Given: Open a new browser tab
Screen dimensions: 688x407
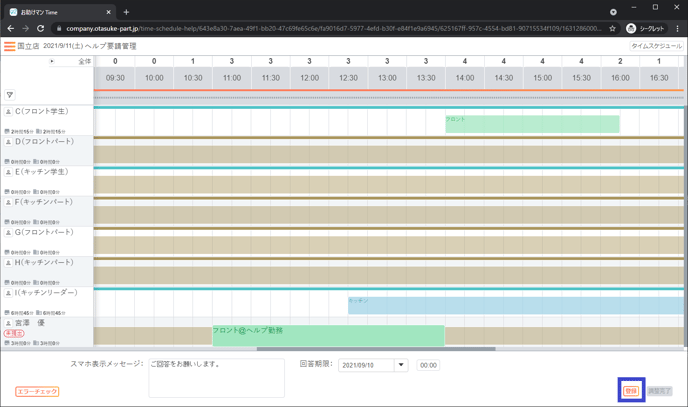Looking at the screenshot, I should [x=126, y=12].
